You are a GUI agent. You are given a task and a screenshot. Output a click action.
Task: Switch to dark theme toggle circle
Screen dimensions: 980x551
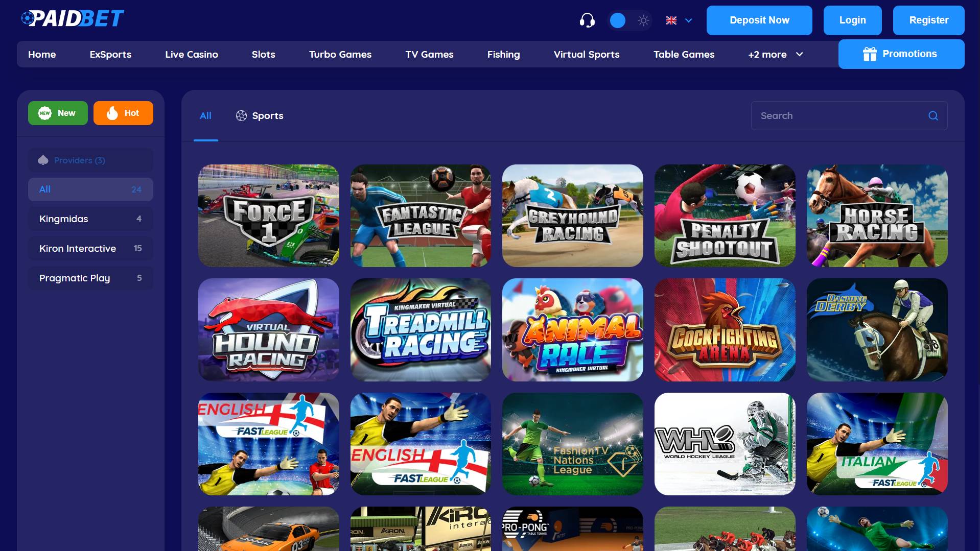[x=618, y=20]
